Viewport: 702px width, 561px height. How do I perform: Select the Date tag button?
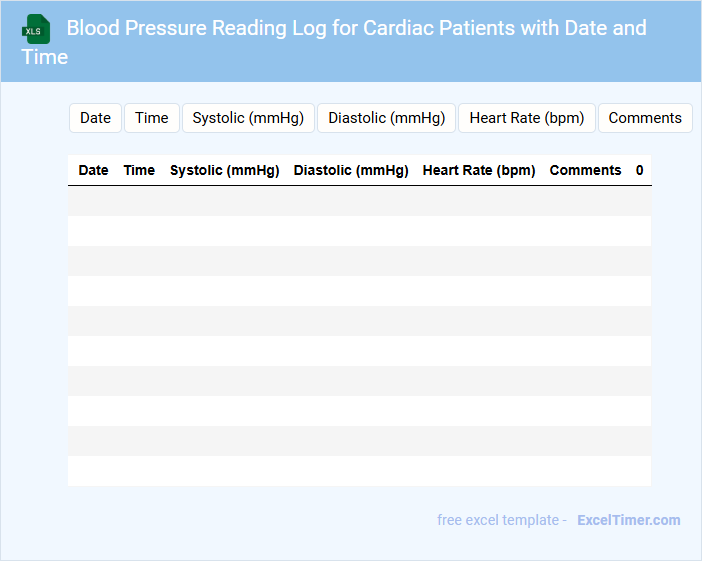95,118
